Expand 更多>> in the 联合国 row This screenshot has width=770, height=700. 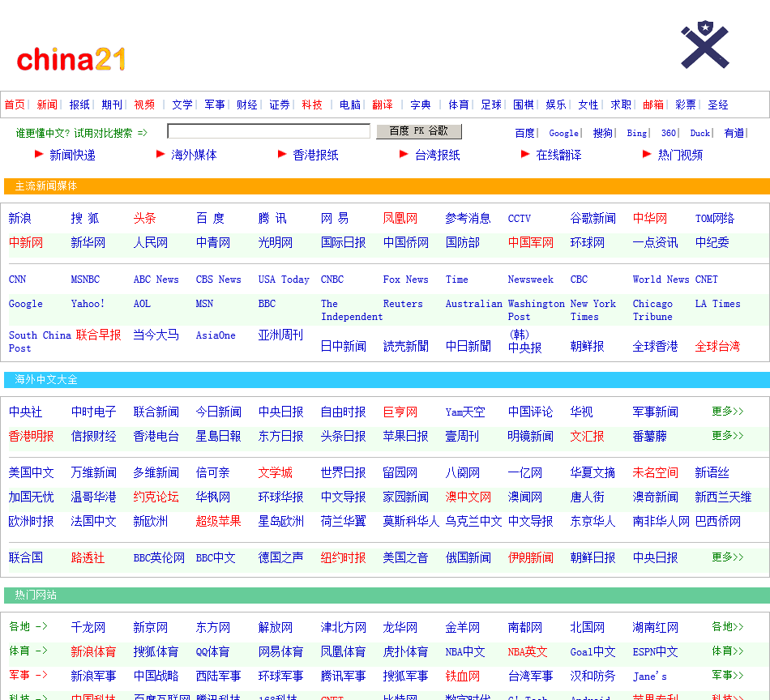(x=728, y=557)
